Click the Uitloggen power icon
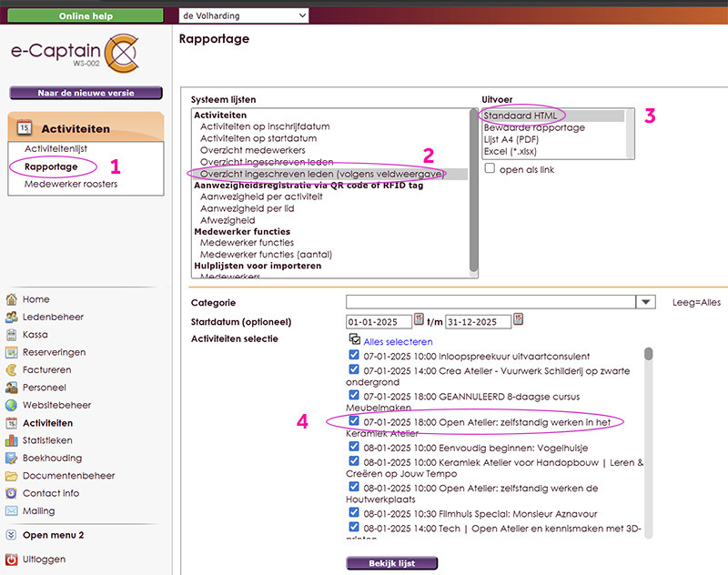The width and height of the screenshot is (728, 575). (12, 560)
